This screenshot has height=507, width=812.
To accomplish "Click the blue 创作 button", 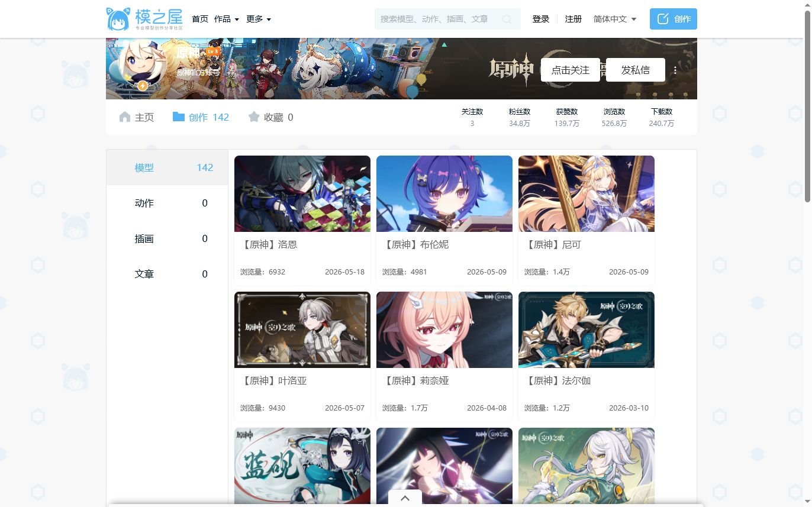I will tap(674, 19).
